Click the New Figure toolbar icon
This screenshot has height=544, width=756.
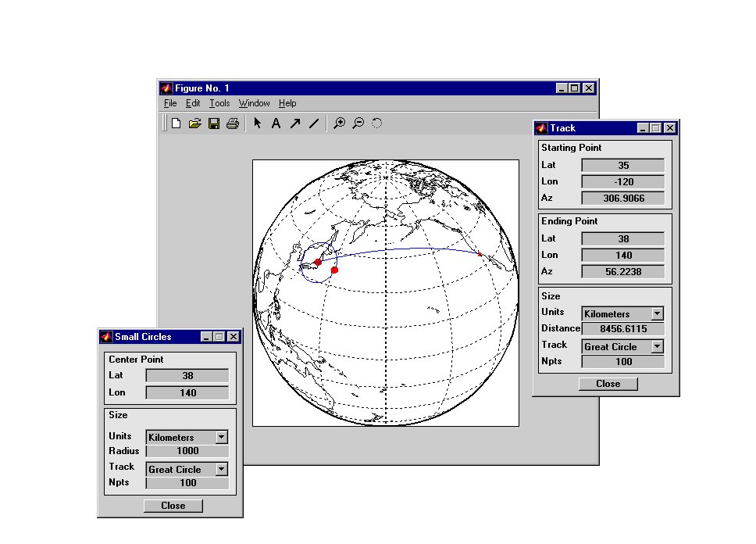pos(176,123)
